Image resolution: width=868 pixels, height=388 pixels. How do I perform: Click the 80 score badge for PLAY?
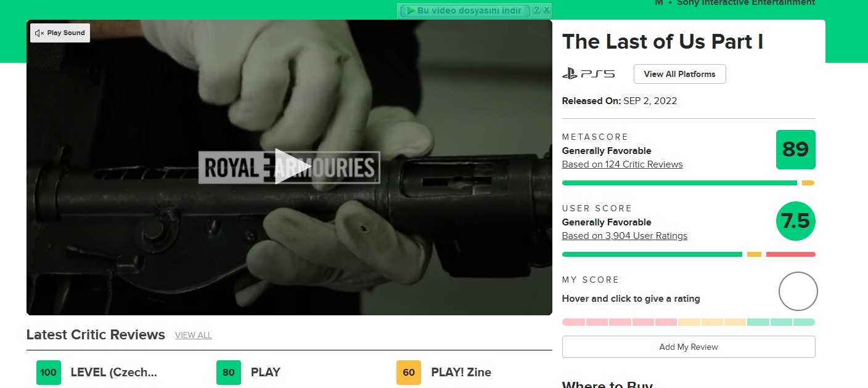229,373
